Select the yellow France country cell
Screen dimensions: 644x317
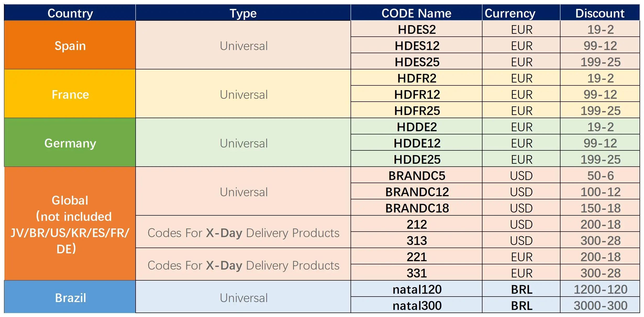click(70, 94)
